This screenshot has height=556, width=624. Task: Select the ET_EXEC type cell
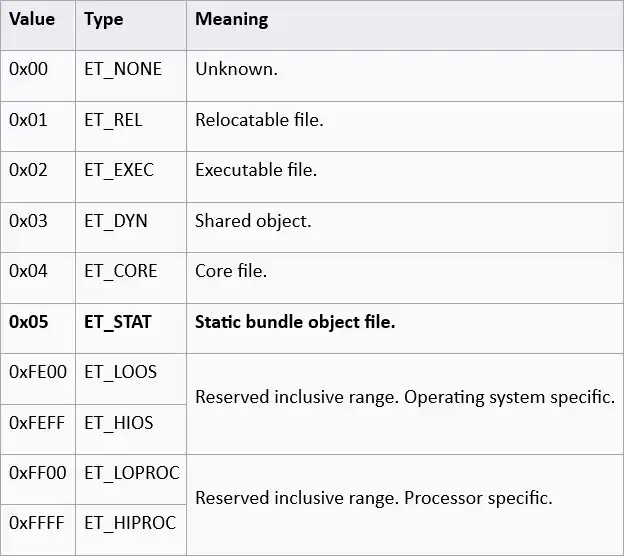(x=131, y=177)
